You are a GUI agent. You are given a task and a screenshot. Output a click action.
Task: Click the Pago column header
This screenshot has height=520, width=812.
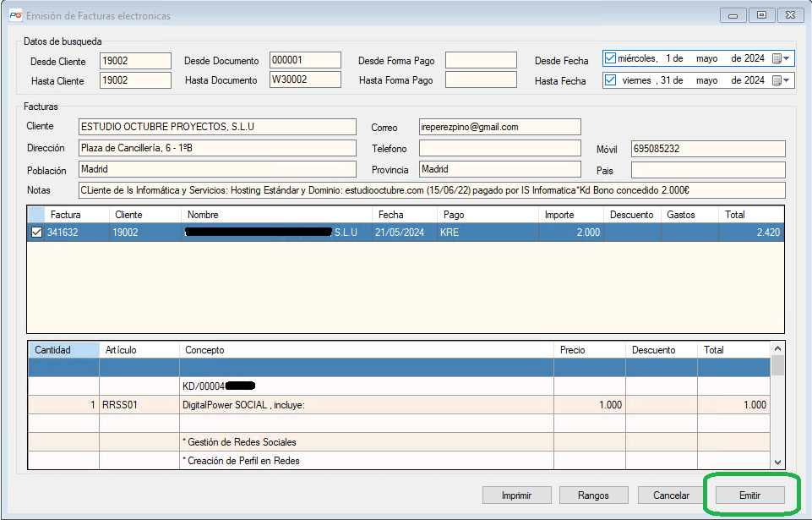[488, 215]
